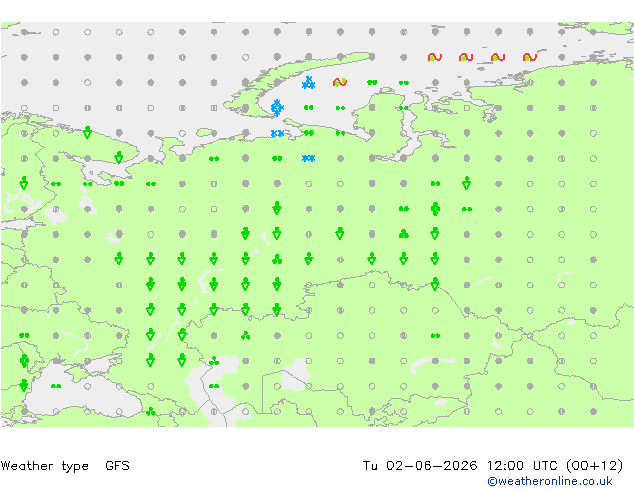Click the 'Tu 02-06-2026' date text
634x490 pixels.
(x=419, y=466)
